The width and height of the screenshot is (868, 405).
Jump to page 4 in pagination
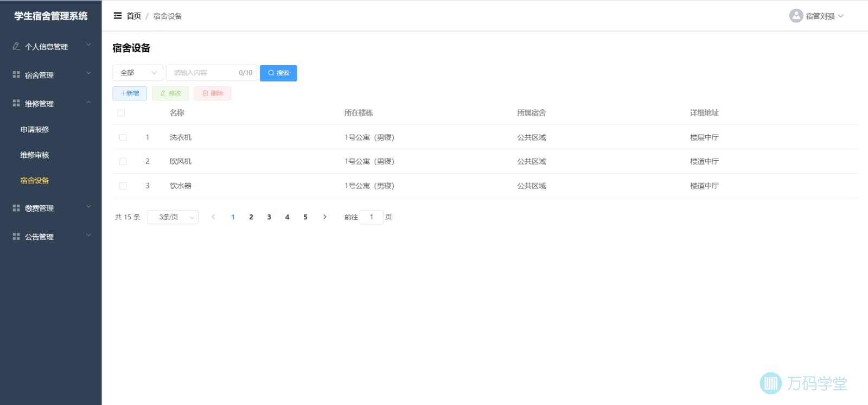pos(287,217)
